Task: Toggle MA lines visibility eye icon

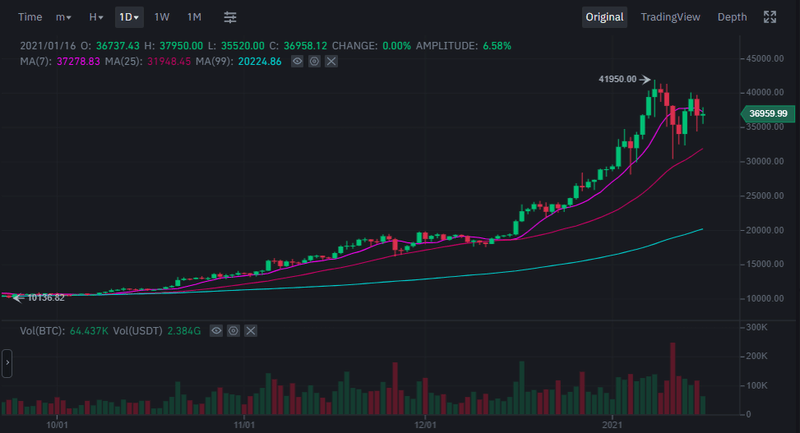Action: (298, 62)
